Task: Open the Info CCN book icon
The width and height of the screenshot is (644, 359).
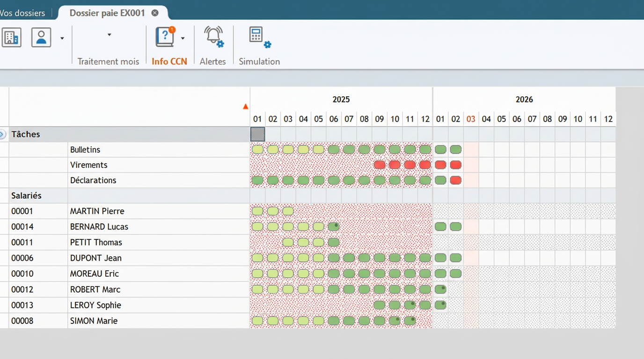Action: pos(165,37)
